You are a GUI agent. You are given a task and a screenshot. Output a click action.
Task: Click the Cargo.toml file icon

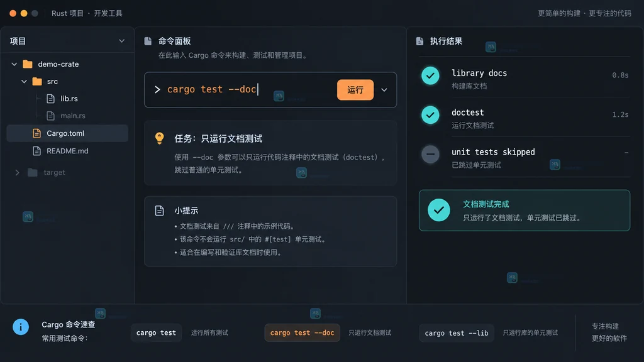point(36,133)
